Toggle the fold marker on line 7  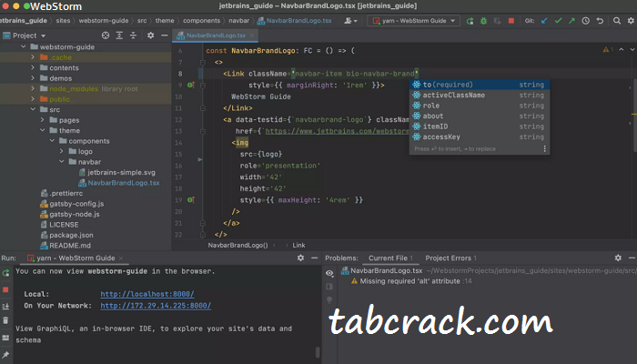pos(202,62)
